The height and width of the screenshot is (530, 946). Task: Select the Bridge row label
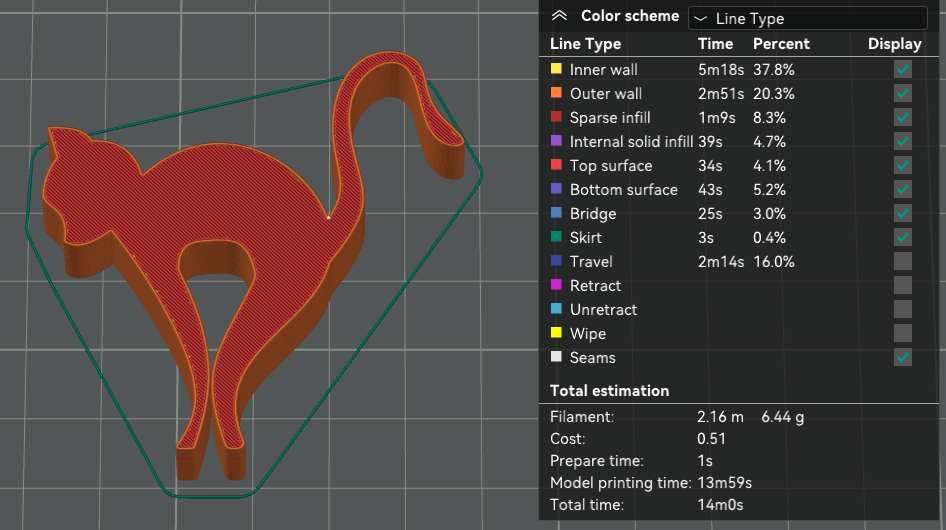(x=593, y=214)
